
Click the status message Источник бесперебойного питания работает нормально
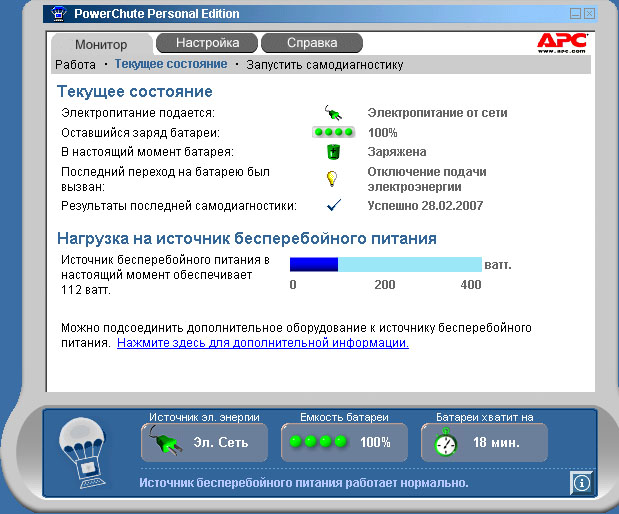pos(304,483)
